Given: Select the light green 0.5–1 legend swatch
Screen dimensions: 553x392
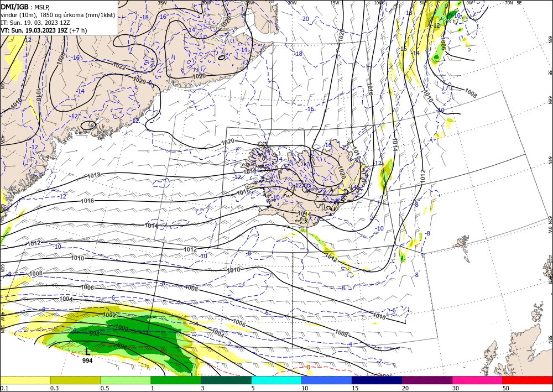Looking at the screenshot, I should [x=126, y=380].
